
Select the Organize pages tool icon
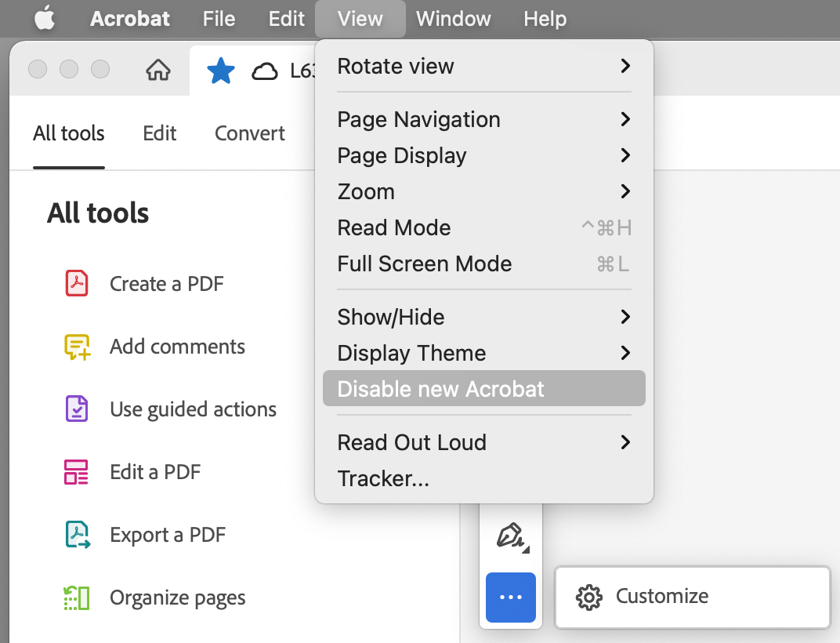[76, 597]
